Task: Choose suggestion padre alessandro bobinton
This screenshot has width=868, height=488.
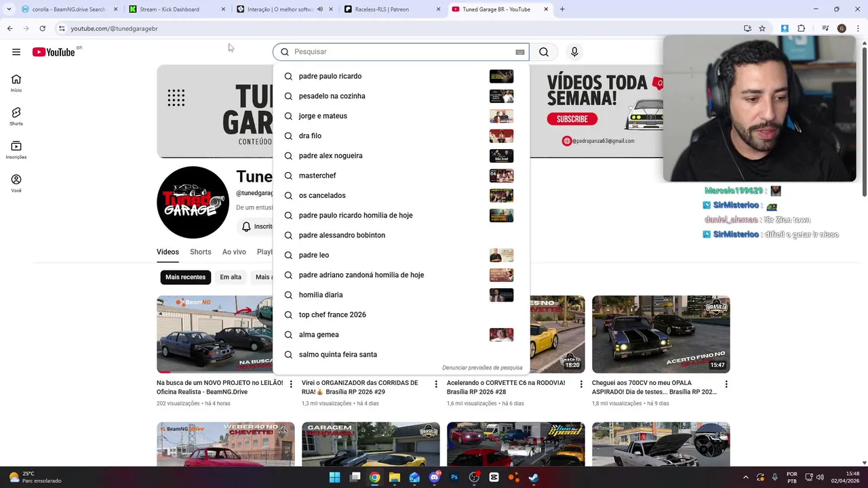Action: pos(401,235)
